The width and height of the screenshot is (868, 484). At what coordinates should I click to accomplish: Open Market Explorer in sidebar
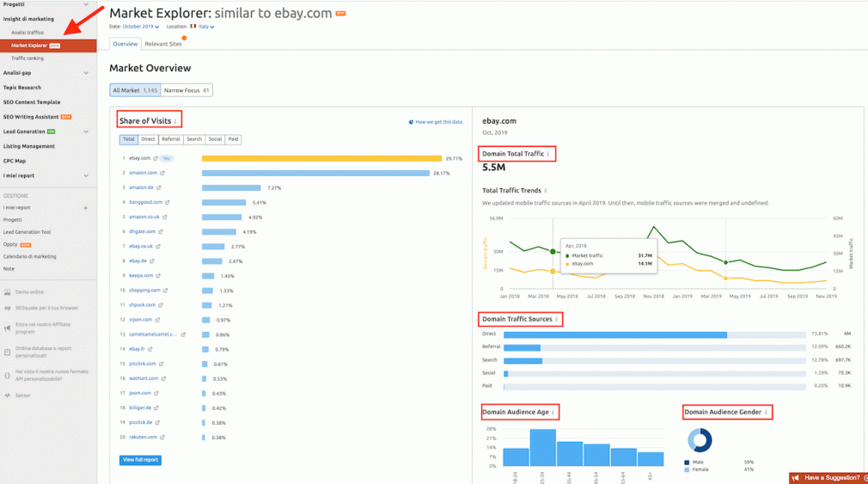click(48, 46)
